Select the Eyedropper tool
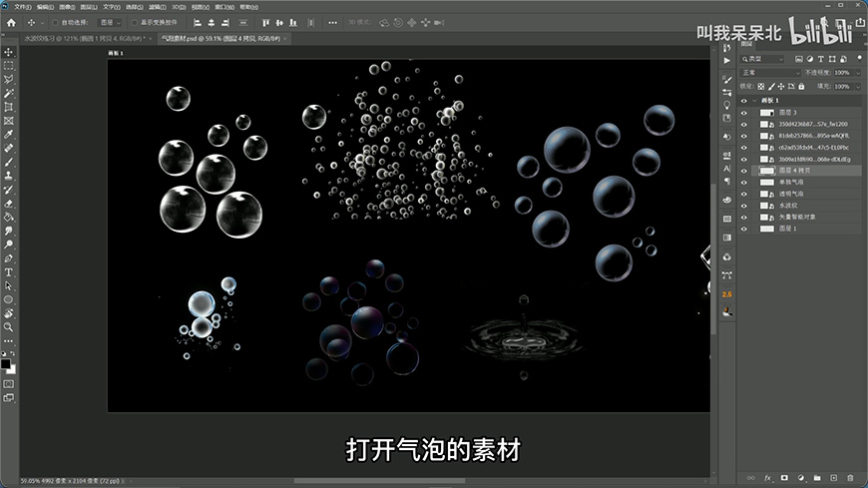The width and height of the screenshot is (868, 488). point(8,135)
